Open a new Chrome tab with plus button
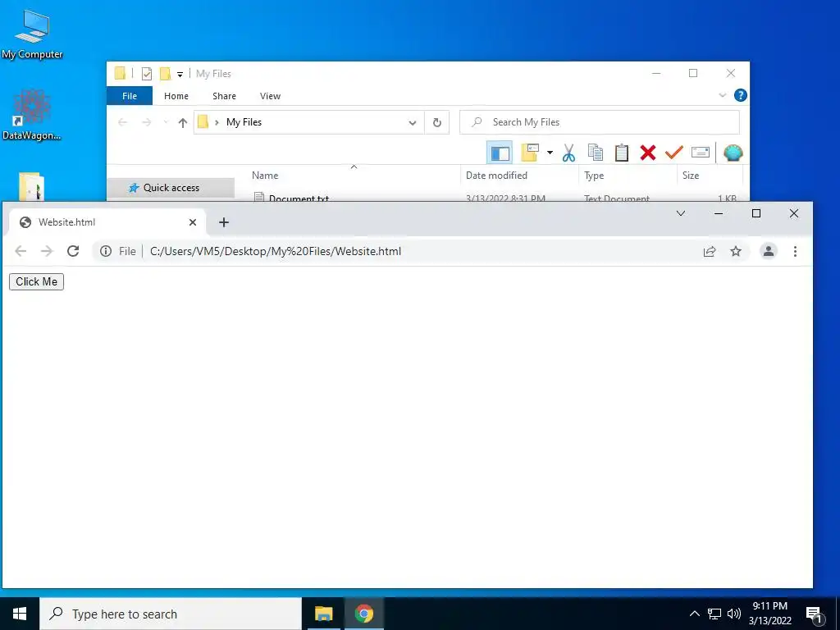 [x=224, y=222]
